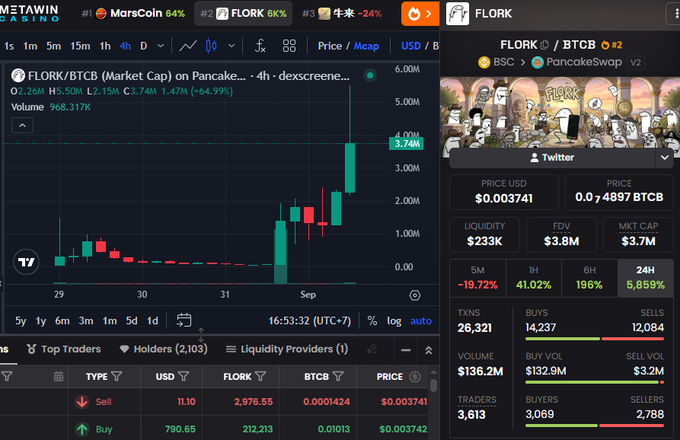
Task: Switch chart to Price view
Action: (x=330, y=46)
